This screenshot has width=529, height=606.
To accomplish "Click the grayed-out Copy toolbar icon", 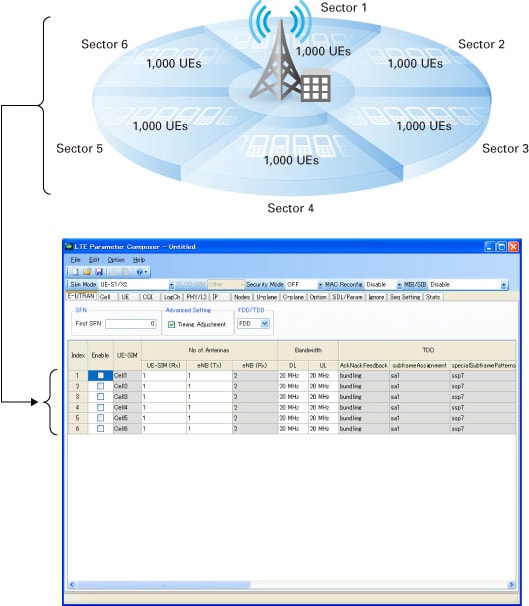I will tap(114, 272).
